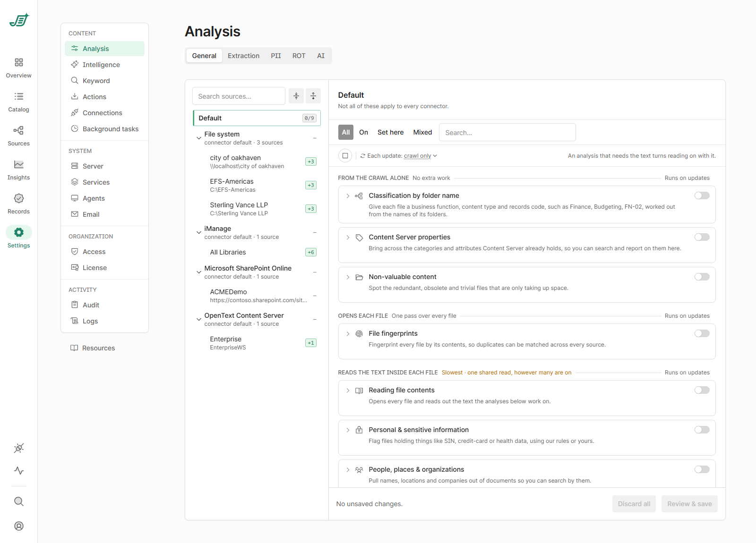Click the search magnifier icon in the rail
The width and height of the screenshot is (756, 543).
point(18,501)
